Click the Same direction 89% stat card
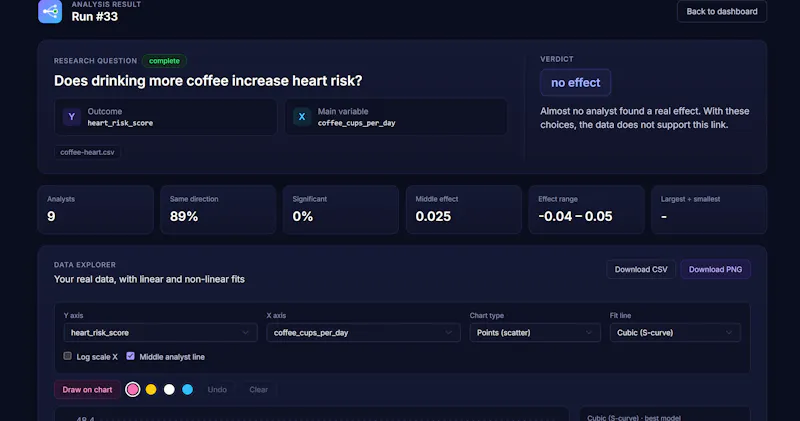This screenshot has width=800, height=421. pos(218,210)
